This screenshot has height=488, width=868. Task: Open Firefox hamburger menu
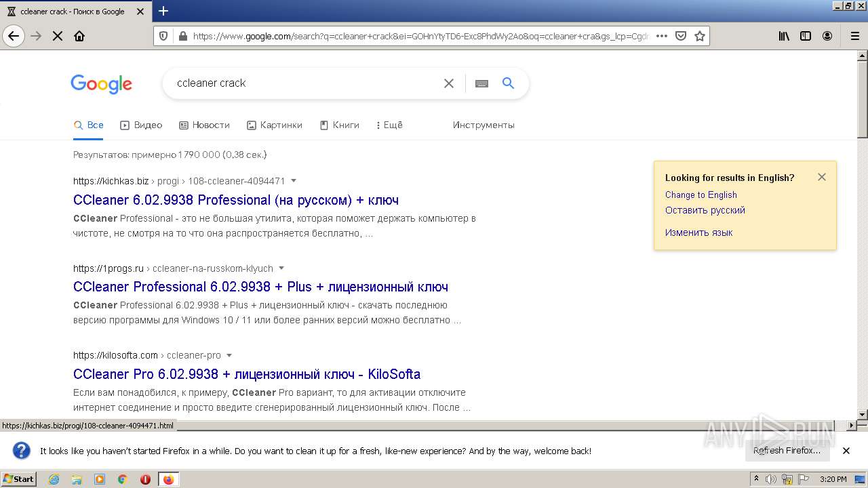tap(854, 36)
